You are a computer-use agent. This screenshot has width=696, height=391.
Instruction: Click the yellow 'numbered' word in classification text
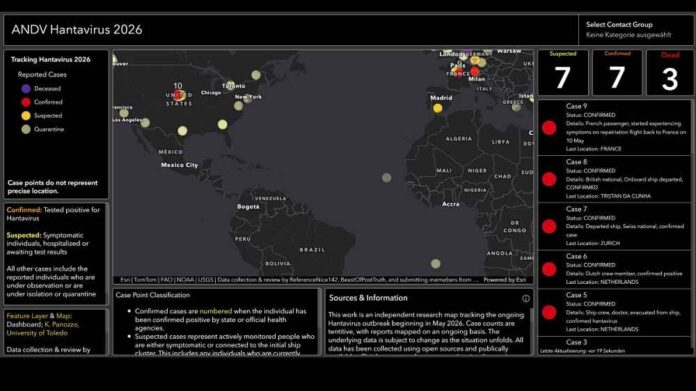point(216,312)
